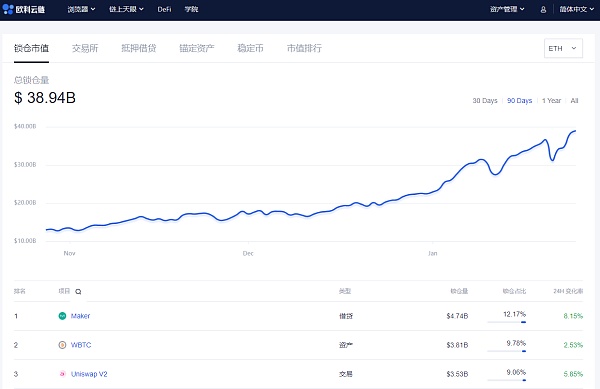This screenshot has height=389, width=600.
Task: Select the All chart range
Action: 574,101
